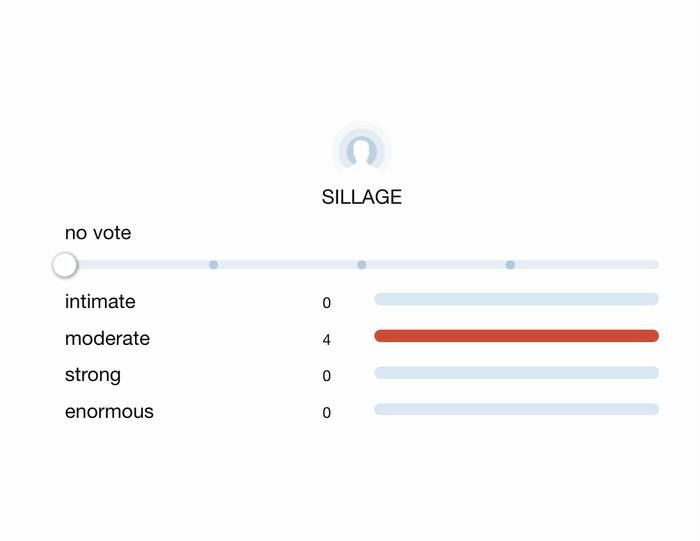This screenshot has width=700, height=541.
Task: Click the strong vote count of 0
Action: coord(327,376)
